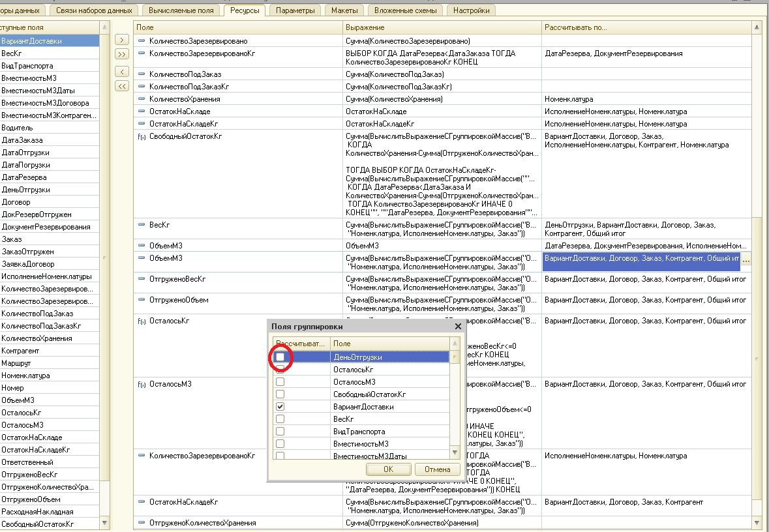Select ДатаЗаказа in the available fields list

50,140
